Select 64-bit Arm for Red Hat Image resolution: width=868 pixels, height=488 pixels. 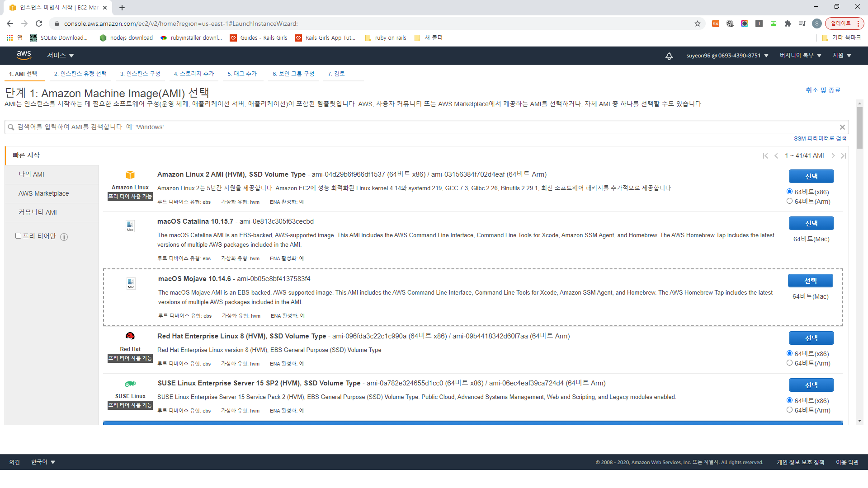pos(789,363)
